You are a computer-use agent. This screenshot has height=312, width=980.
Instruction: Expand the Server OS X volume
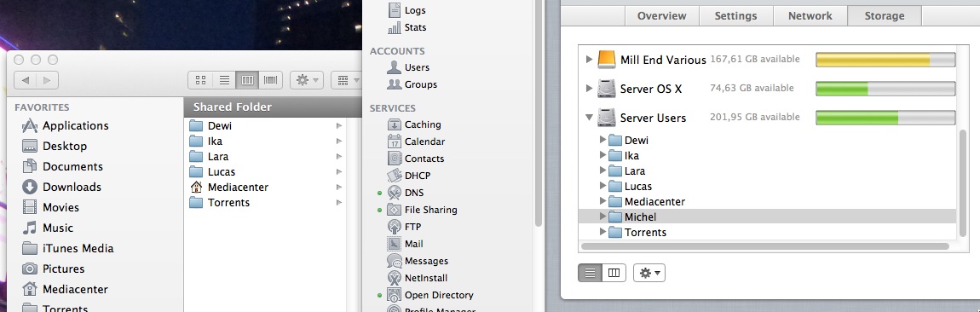tap(589, 89)
